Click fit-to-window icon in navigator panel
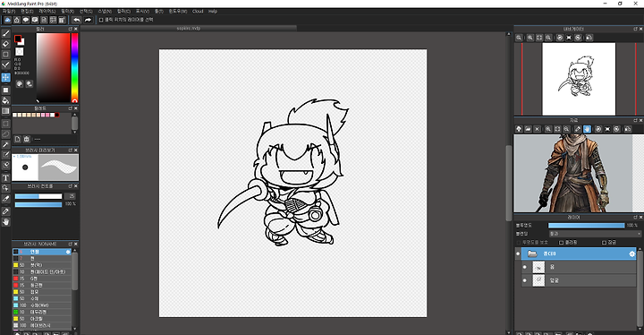644x335 pixels. 539,38
